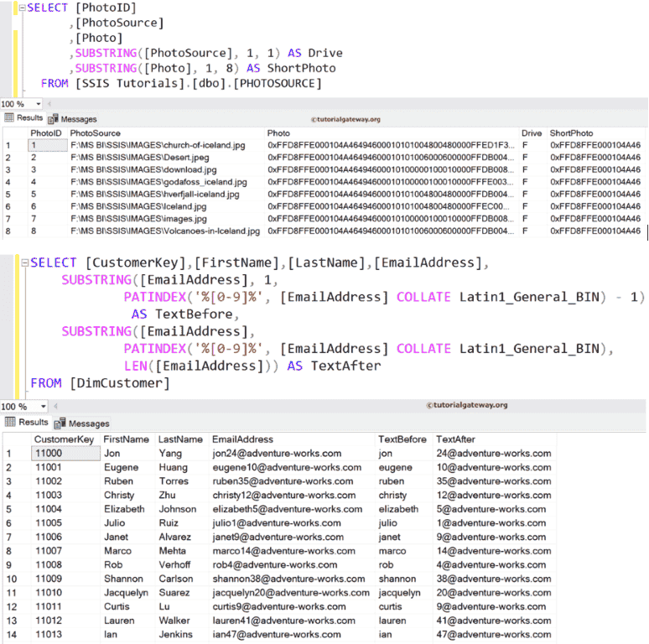This screenshot has height=644, width=649.
Task: Click the Volcanoes-in-Iceland.jpg path cell
Action: [x=165, y=231]
